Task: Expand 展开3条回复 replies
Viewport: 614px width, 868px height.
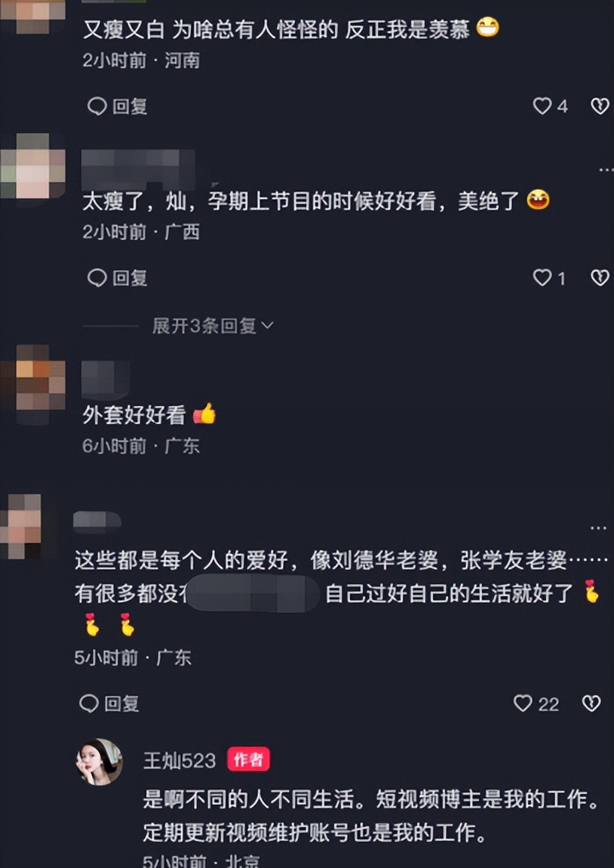Action: (213, 325)
